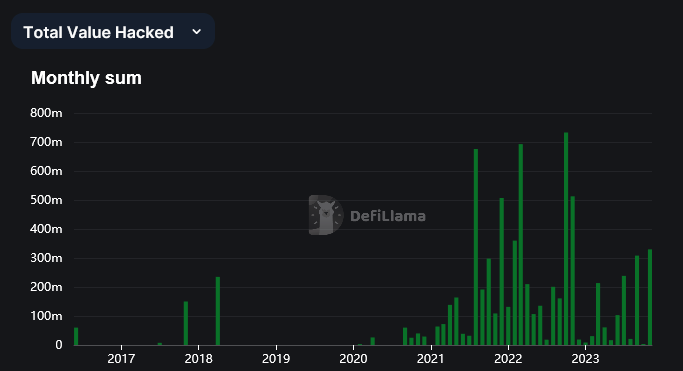Click the 500m y-axis label
Viewport: 683px width, 371px height.
(x=46, y=200)
